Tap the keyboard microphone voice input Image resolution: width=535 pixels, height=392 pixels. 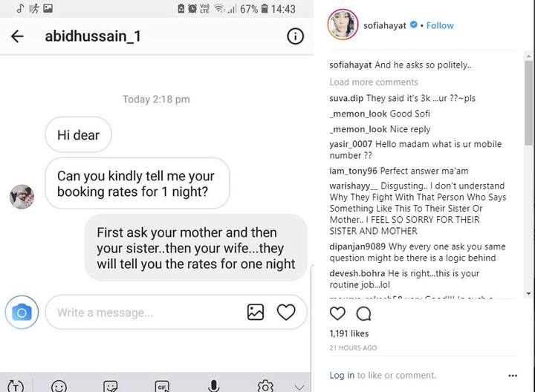click(213, 386)
